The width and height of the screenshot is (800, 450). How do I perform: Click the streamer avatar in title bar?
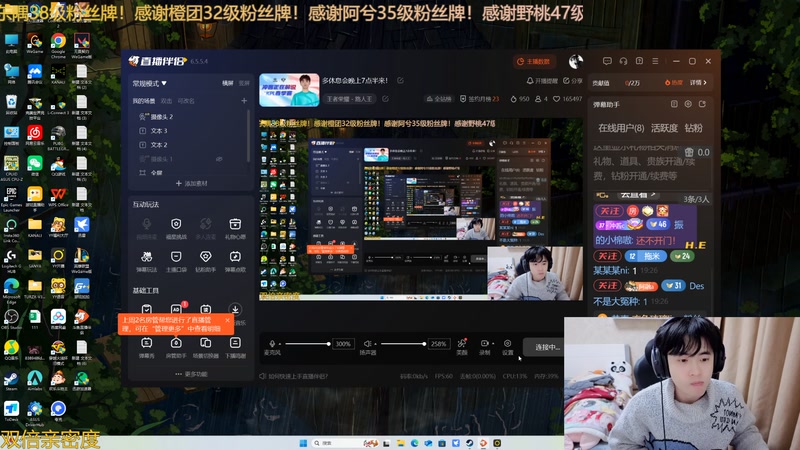click(576, 62)
